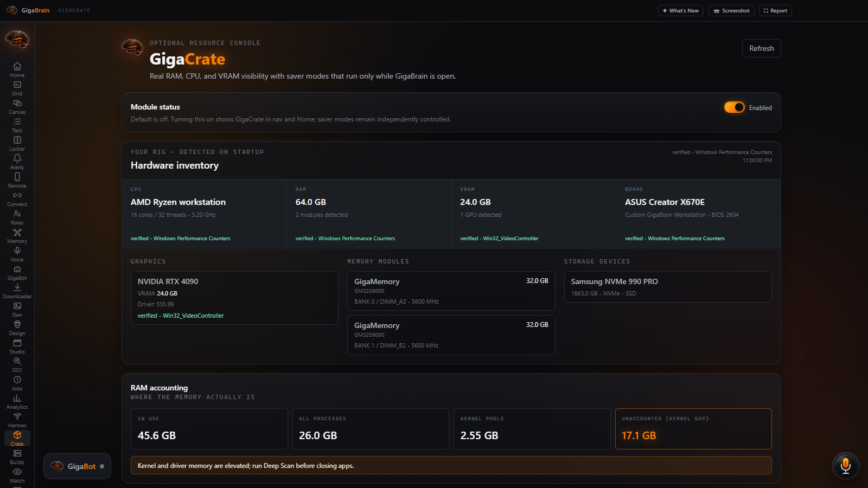
Task: Open What's New
Action: [680, 10]
